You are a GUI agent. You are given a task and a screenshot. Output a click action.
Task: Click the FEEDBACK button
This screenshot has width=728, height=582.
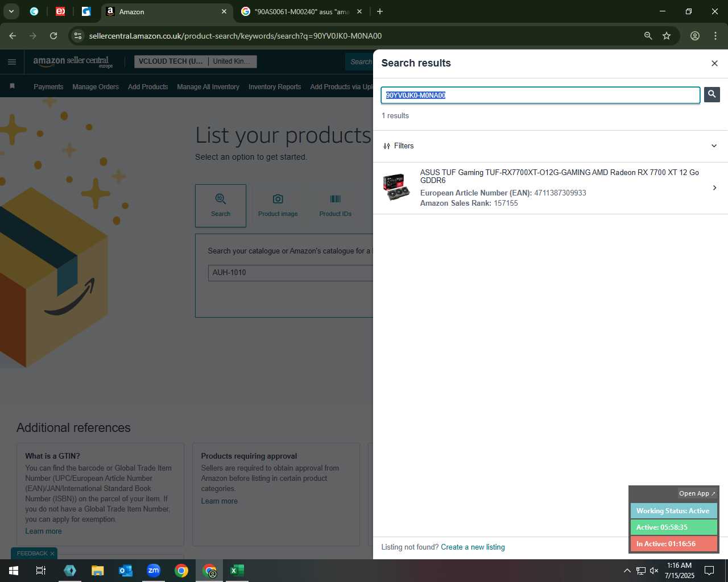(x=32, y=554)
